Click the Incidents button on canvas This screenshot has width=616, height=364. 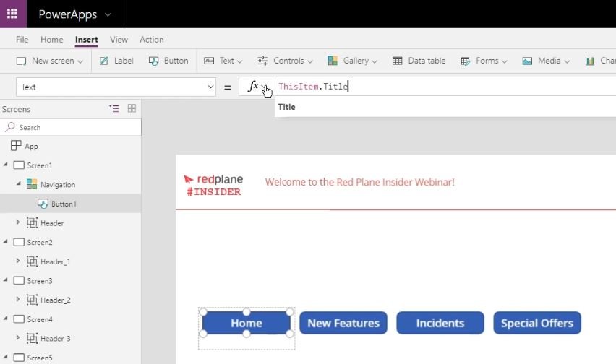point(440,323)
